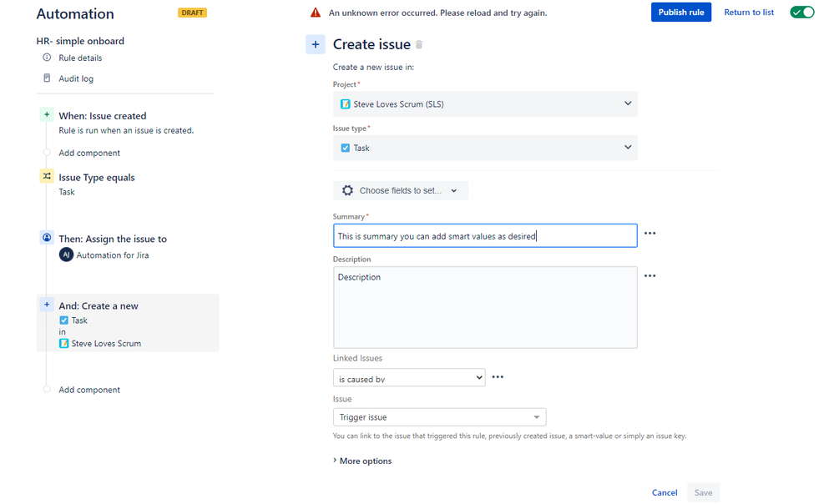Click the Return to list link

pos(749,13)
